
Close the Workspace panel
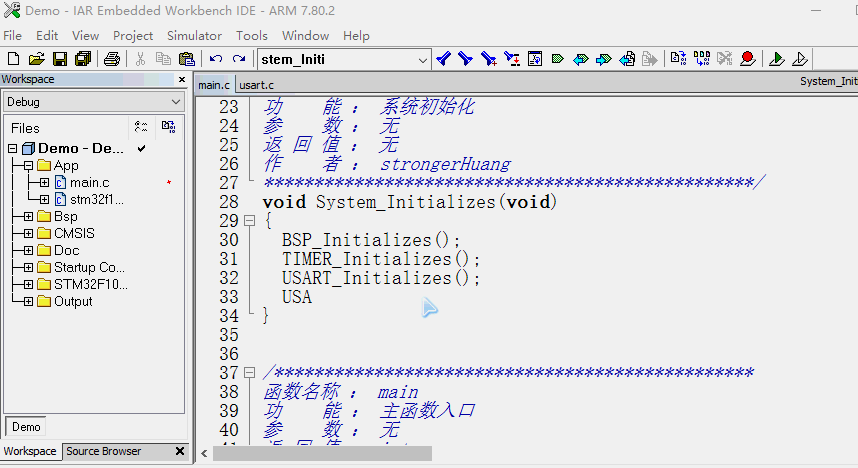coord(182,80)
